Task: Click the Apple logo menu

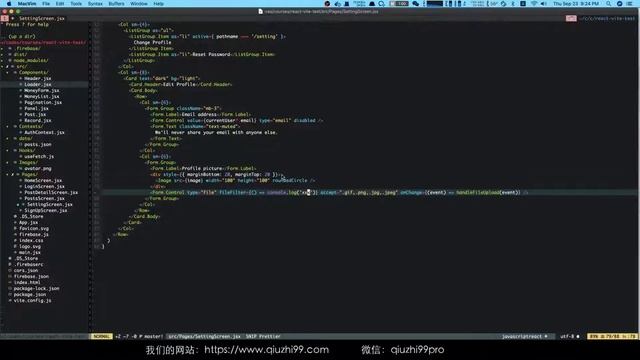Action: point(9,4)
